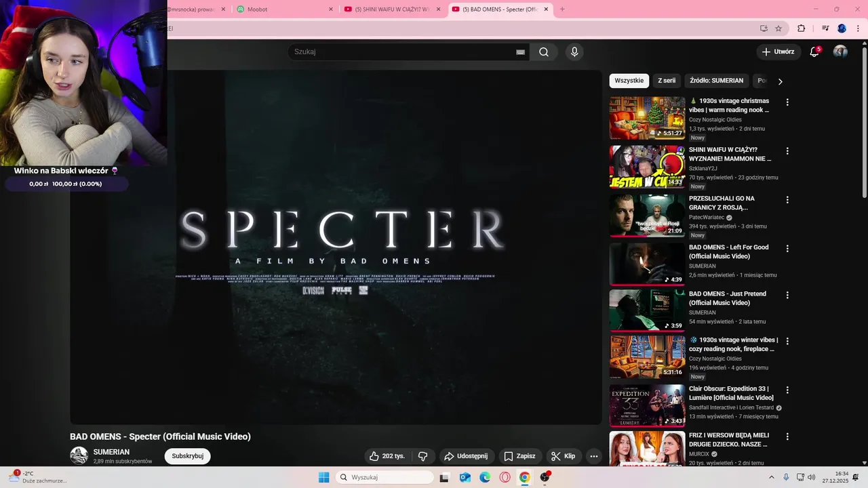This screenshot has height=488, width=868.
Task: Open the YouTube notifications bell
Action: tap(815, 52)
